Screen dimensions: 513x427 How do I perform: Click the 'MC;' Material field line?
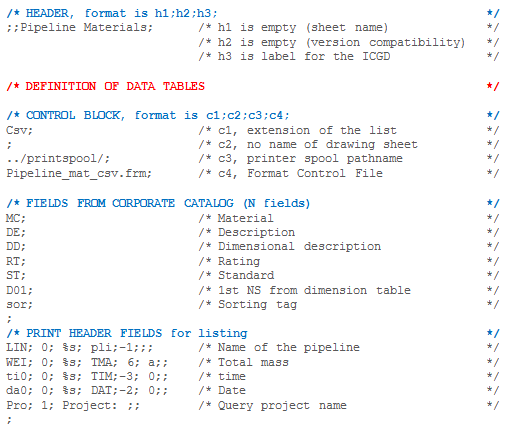coord(16,218)
